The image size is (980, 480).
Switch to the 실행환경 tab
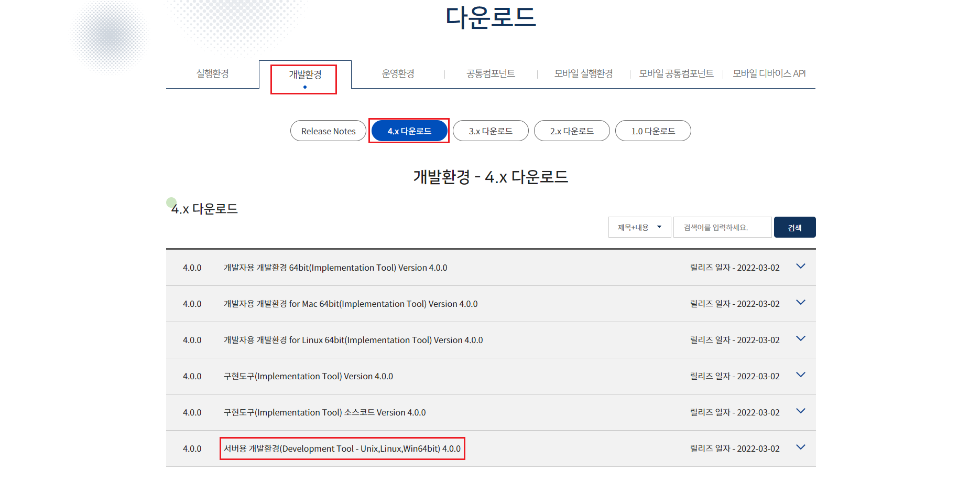pos(212,74)
